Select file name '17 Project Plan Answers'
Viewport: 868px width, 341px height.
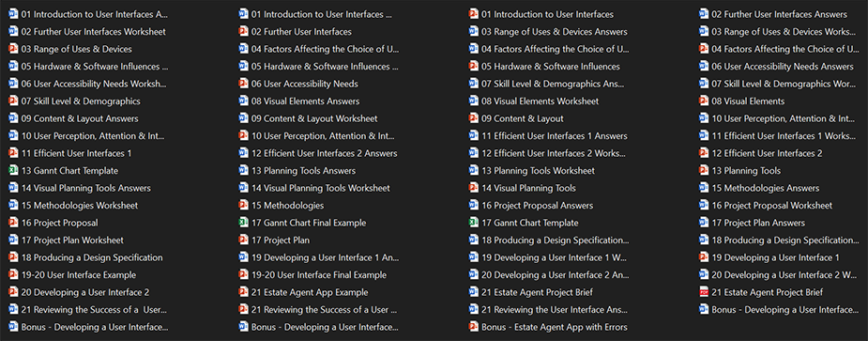(758, 223)
